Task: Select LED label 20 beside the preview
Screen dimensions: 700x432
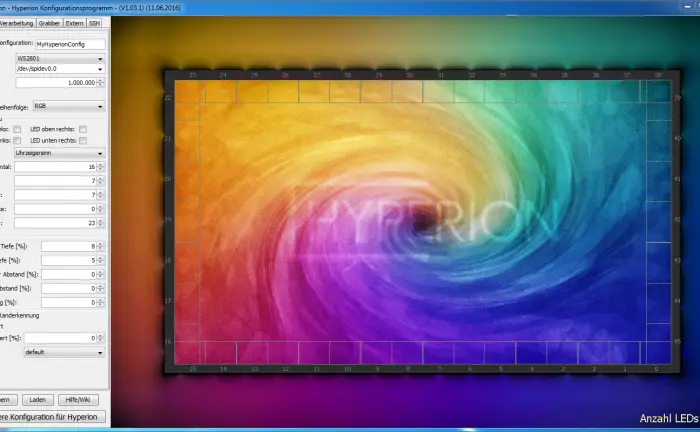Action: pyautogui.click(x=168, y=179)
